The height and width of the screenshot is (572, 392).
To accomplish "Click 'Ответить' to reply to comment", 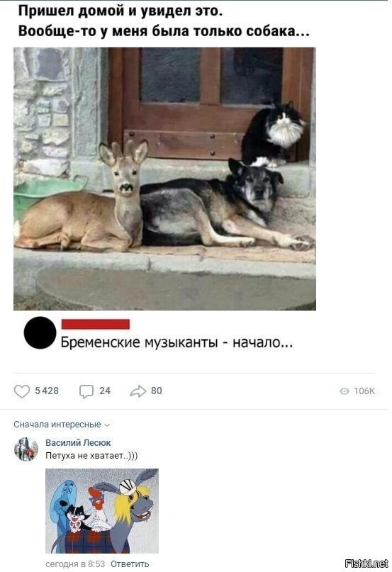I will (130, 564).
